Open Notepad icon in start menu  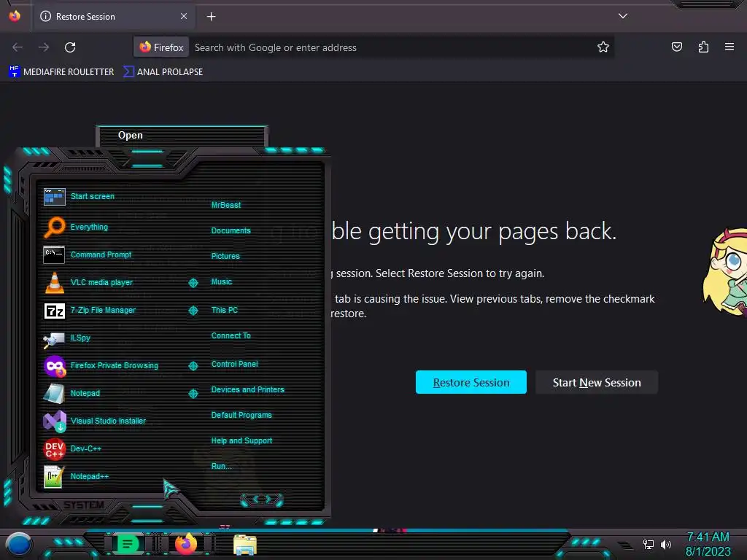tap(54, 393)
